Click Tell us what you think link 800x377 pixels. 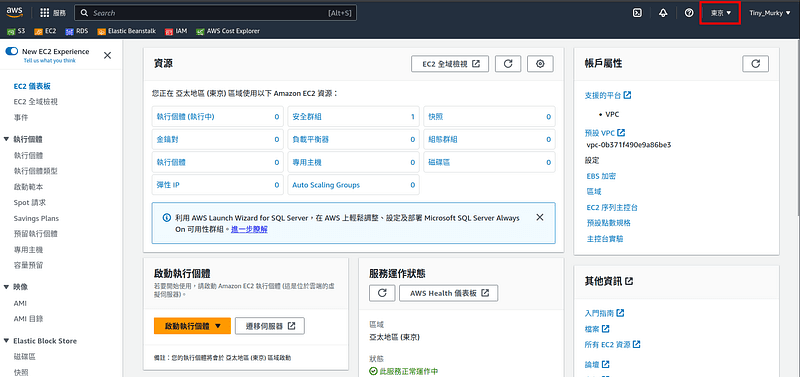pyautogui.click(x=49, y=60)
